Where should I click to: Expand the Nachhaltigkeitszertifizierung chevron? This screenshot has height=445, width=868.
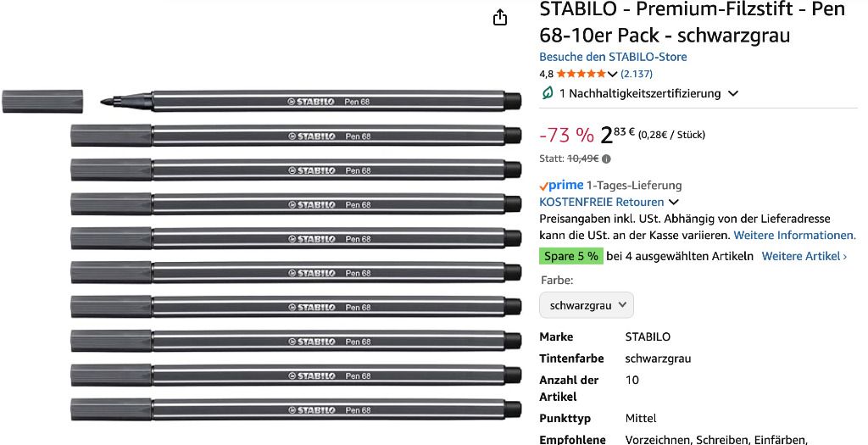click(733, 93)
